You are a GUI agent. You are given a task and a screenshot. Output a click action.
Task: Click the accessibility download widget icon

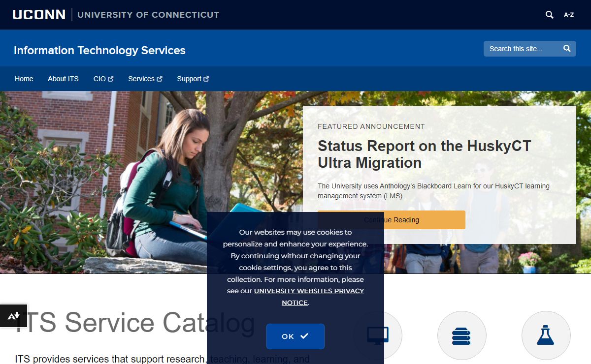coord(13,316)
